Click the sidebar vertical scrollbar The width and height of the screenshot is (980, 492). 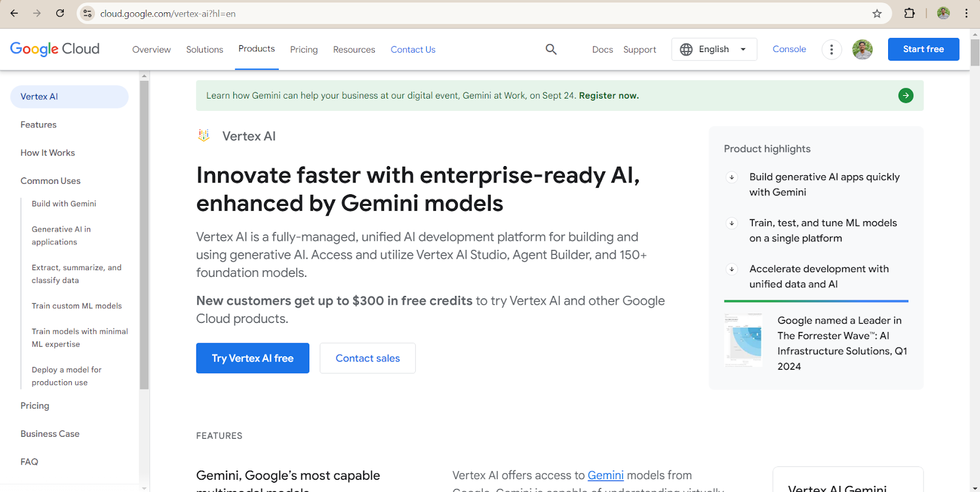[x=145, y=236]
